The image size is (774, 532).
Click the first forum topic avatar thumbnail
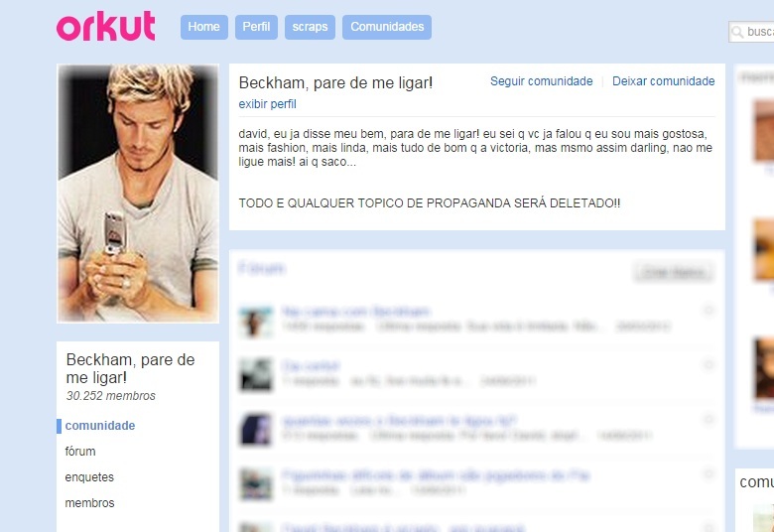[x=256, y=321]
